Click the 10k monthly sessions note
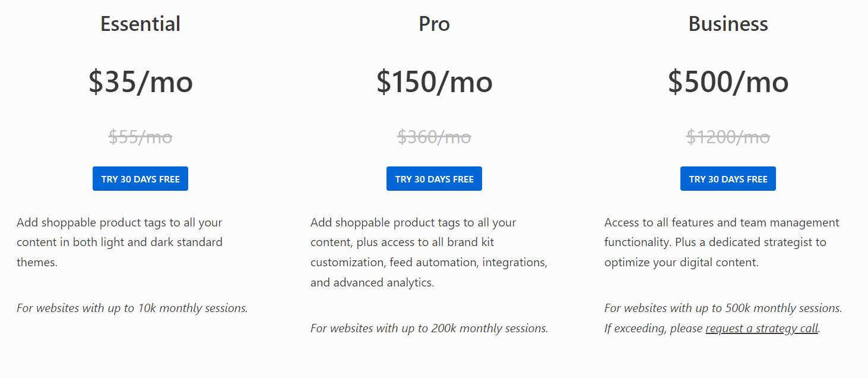This screenshot has height=378, width=868. pyautogui.click(x=132, y=308)
